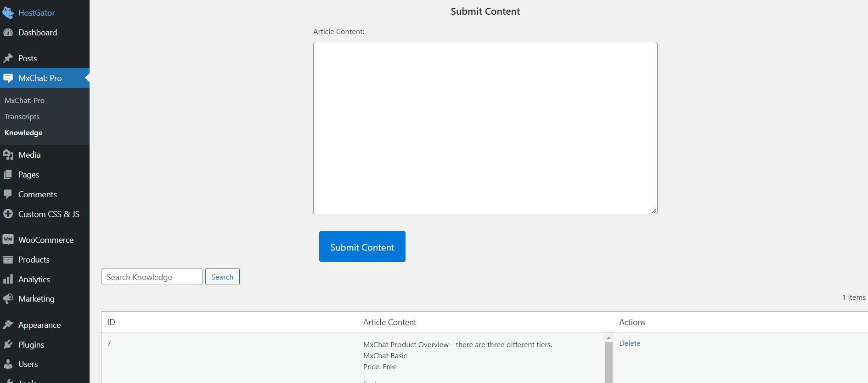Viewport: 868px width, 383px height.
Task: Click the Comments speech bubble icon
Action: [8, 194]
